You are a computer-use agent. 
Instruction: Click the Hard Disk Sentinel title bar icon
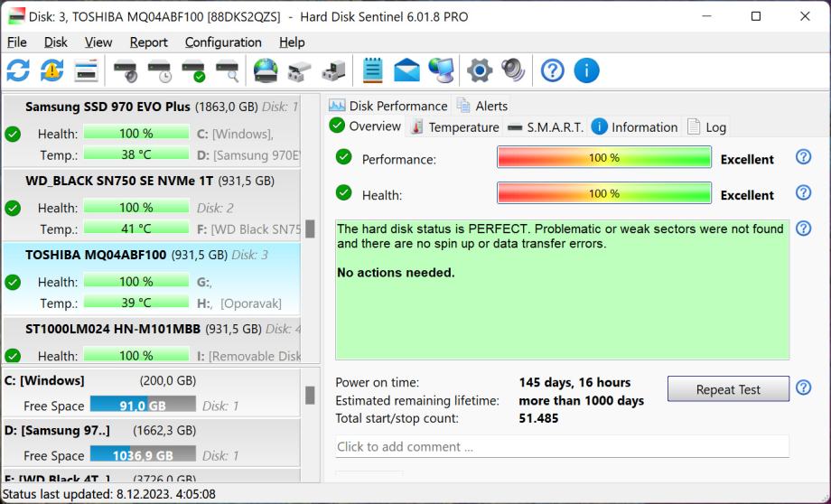point(16,16)
